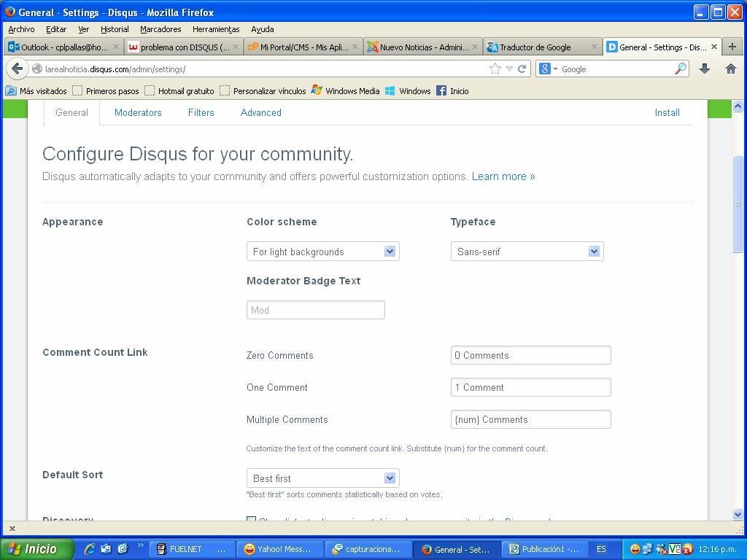Viewport: 747px width, 560px height.
Task: Open the Herramientas menu
Action: click(216, 29)
